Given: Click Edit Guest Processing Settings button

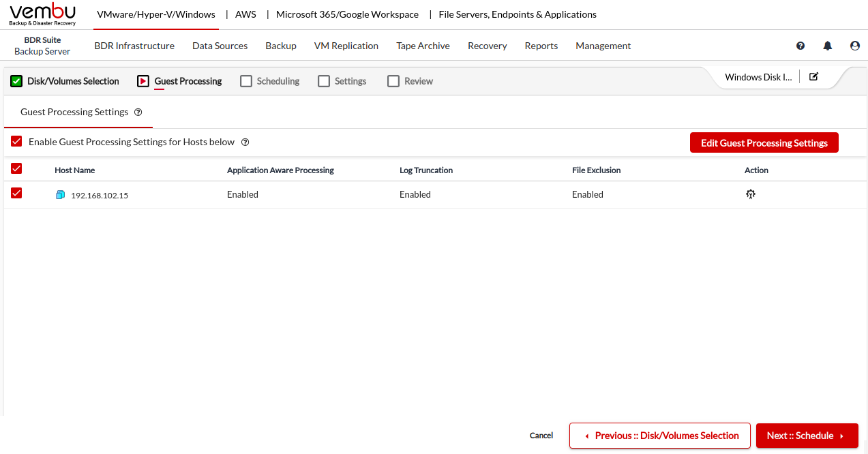Looking at the screenshot, I should click(x=764, y=142).
